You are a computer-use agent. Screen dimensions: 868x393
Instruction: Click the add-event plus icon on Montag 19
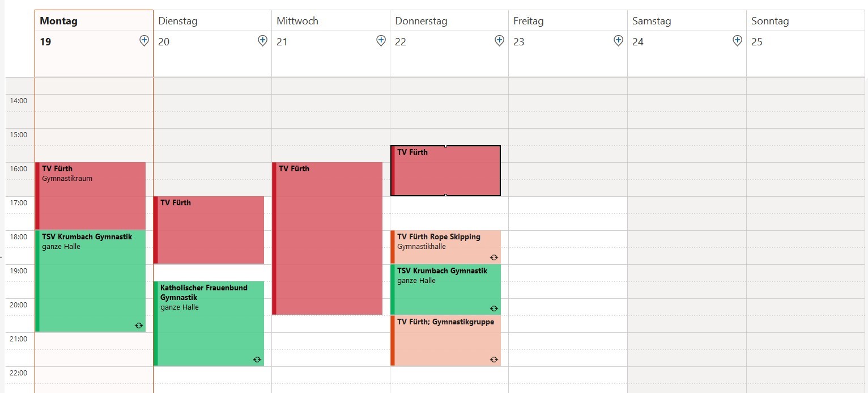[144, 41]
